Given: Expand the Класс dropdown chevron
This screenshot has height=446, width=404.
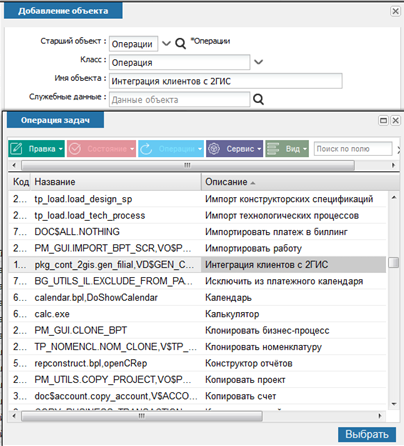Looking at the screenshot, I should [259, 62].
